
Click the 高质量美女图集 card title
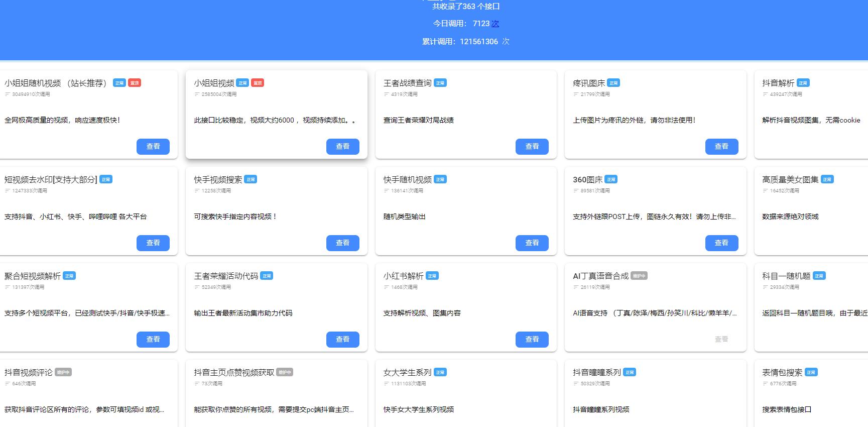point(790,179)
